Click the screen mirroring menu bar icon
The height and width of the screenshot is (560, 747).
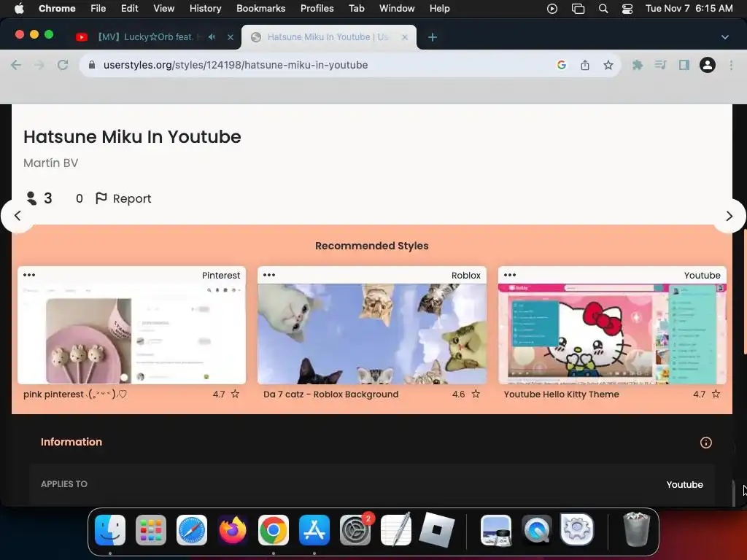click(x=578, y=9)
